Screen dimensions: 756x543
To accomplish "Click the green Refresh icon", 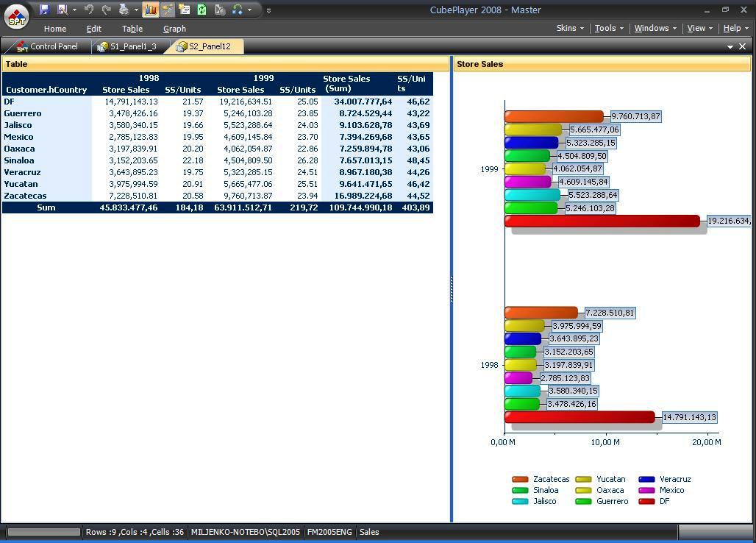I will (202, 10).
